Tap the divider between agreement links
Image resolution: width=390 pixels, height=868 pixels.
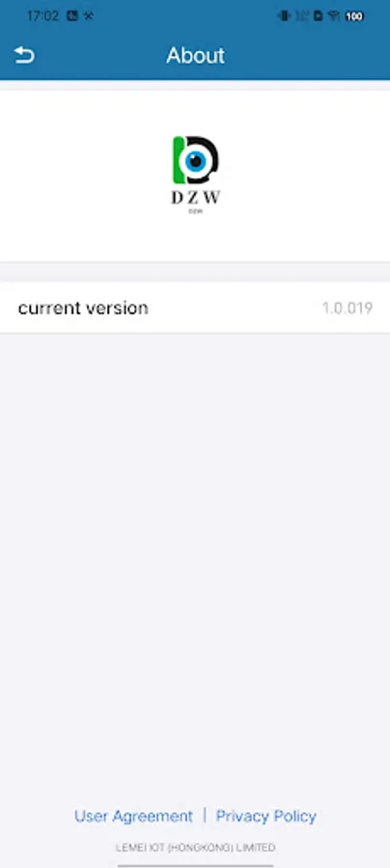(x=205, y=815)
